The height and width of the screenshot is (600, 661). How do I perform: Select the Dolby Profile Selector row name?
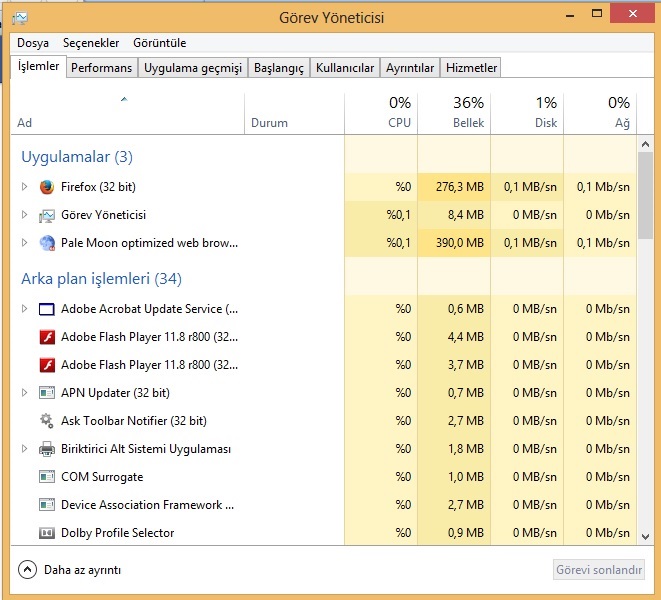118,533
